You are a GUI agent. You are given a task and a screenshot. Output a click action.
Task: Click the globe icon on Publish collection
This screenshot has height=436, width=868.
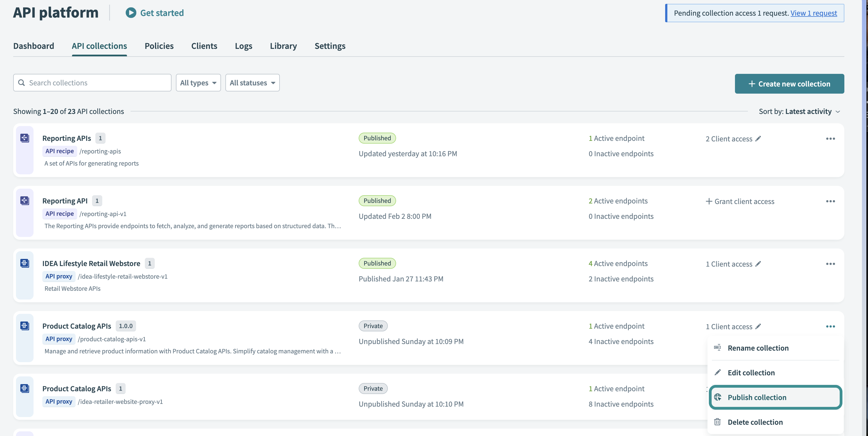pos(718,397)
